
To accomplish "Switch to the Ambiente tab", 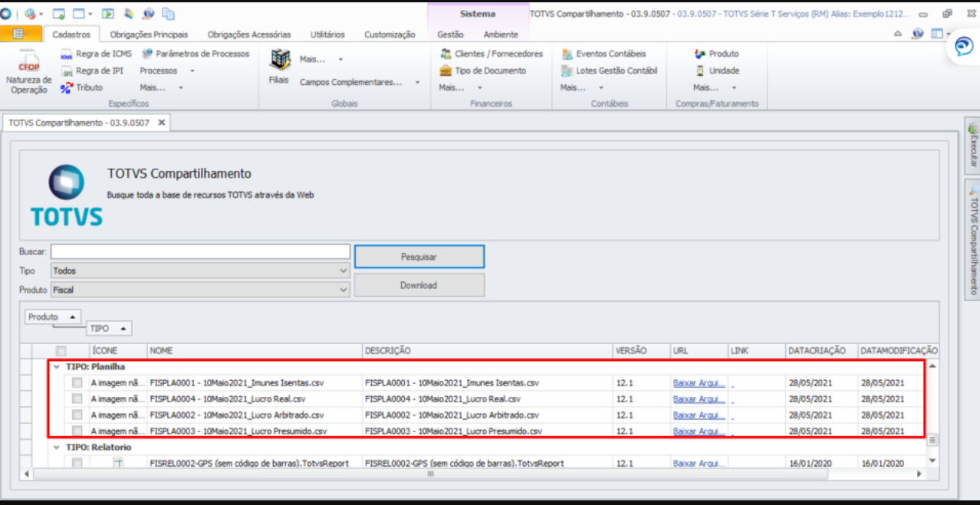I will 501,34.
